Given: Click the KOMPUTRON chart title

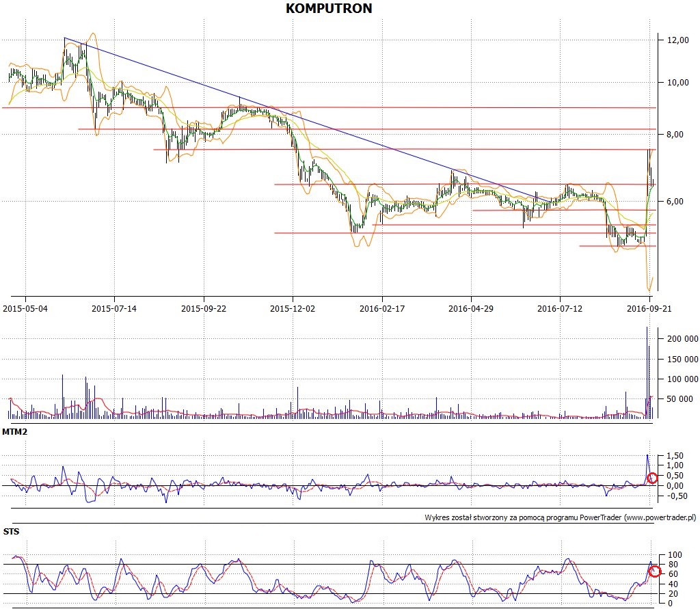Looking at the screenshot, I should (329, 8).
